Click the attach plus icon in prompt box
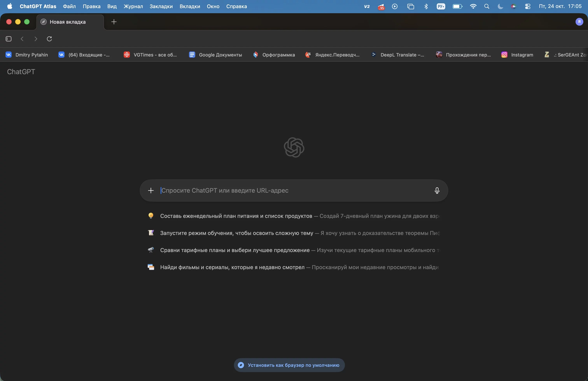Image resolution: width=588 pixels, height=381 pixels. (x=151, y=190)
